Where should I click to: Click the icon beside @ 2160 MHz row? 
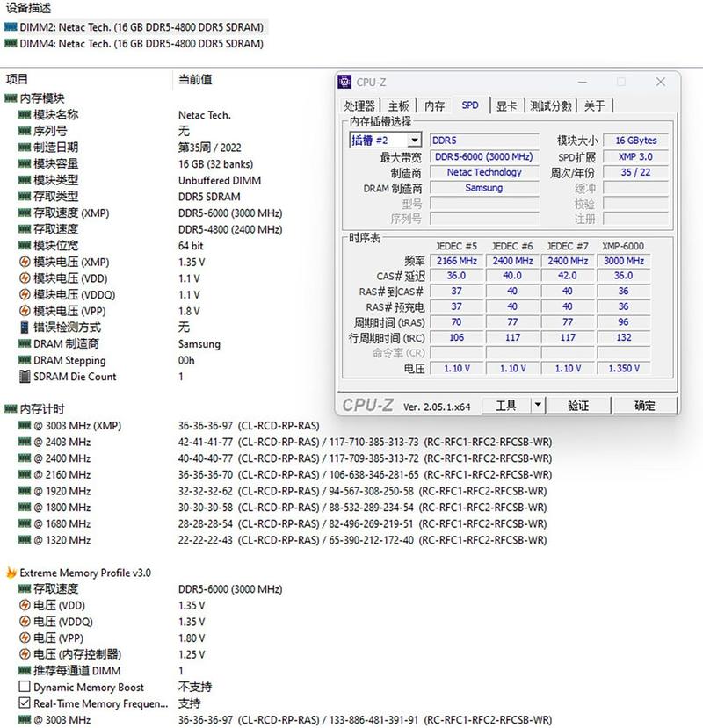25,474
